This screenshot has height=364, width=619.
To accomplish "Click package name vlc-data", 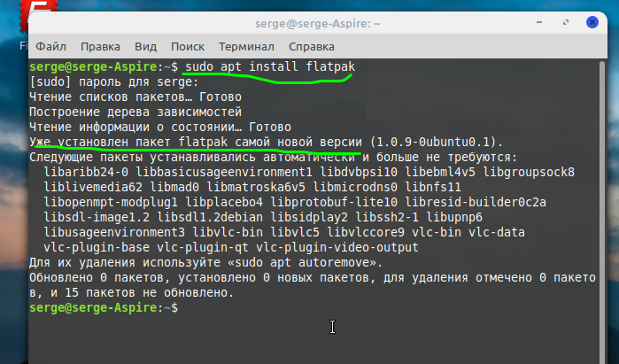I will click(497, 232).
